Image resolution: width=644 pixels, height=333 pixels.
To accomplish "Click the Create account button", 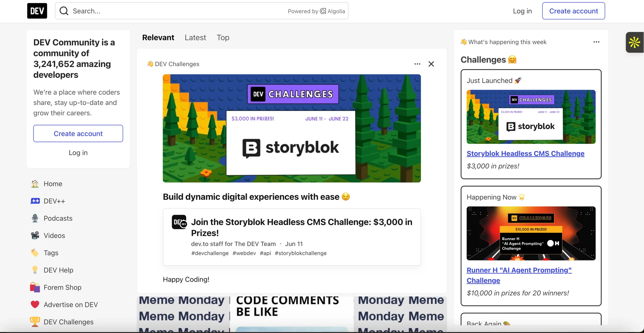I will (574, 11).
